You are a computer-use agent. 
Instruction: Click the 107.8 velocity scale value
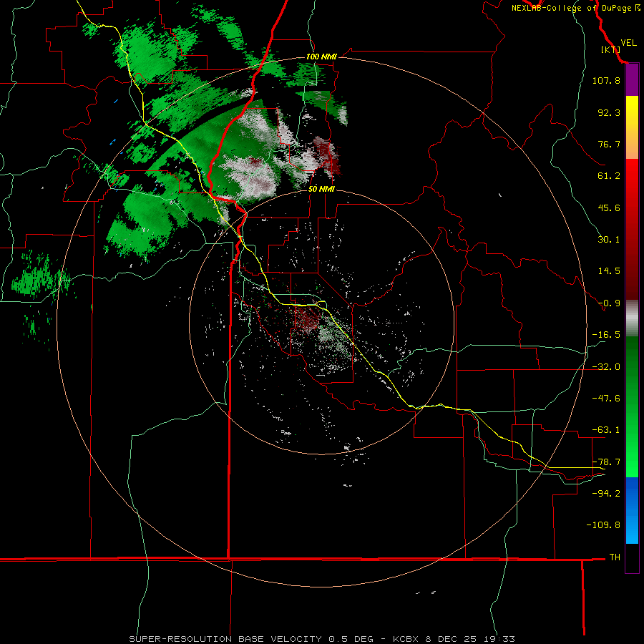coord(606,80)
